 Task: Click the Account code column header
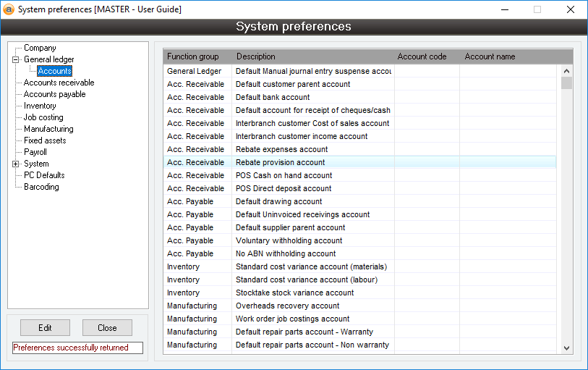click(x=422, y=56)
